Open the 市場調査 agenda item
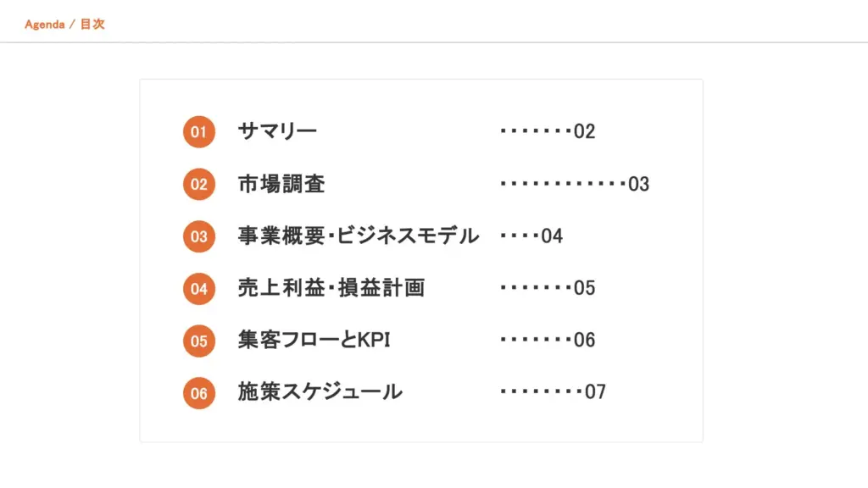Viewport: 868px width, 488px height. (281, 184)
